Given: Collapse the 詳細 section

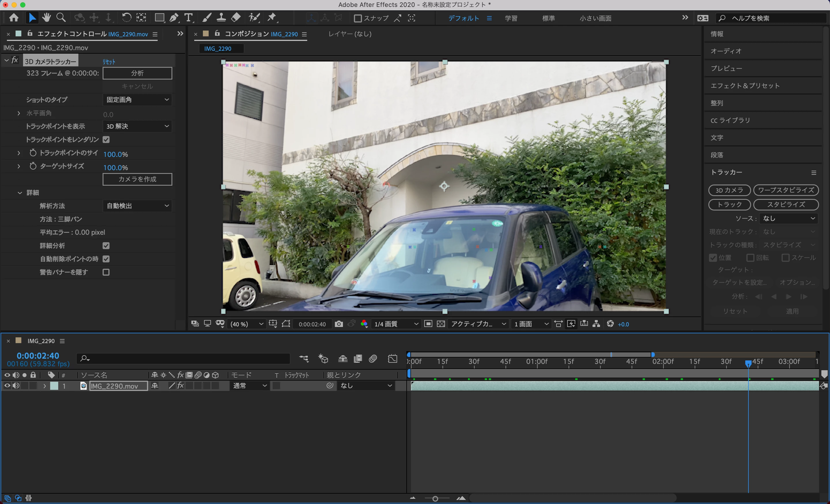Looking at the screenshot, I should click(x=20, y=193).
